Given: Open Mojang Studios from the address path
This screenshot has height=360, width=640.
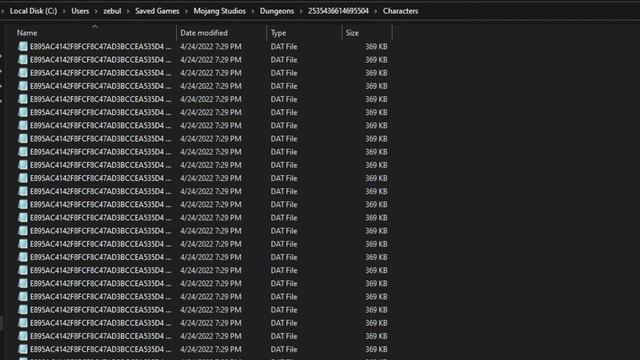Looking at the screenshot, I should pyautogui.click(x=220, y=11).
